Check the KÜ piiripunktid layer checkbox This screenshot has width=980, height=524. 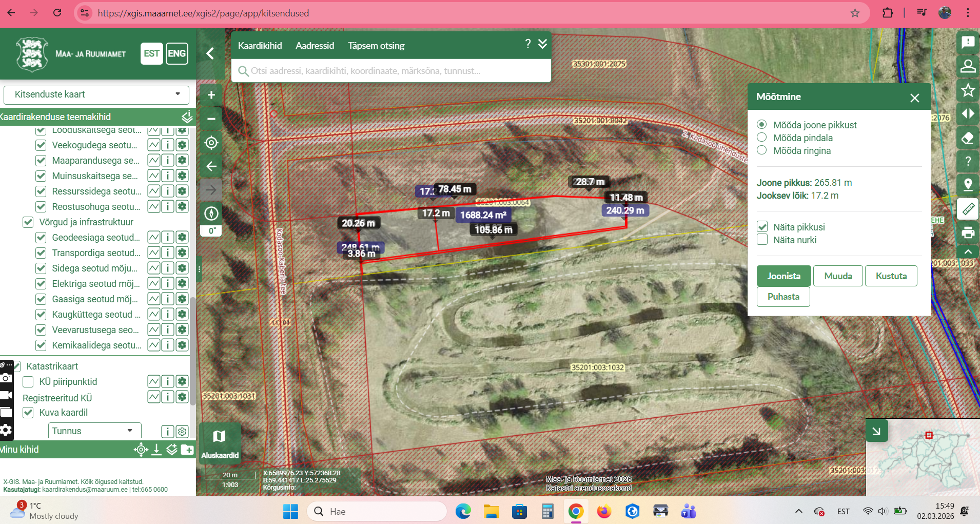coord(28,382)
